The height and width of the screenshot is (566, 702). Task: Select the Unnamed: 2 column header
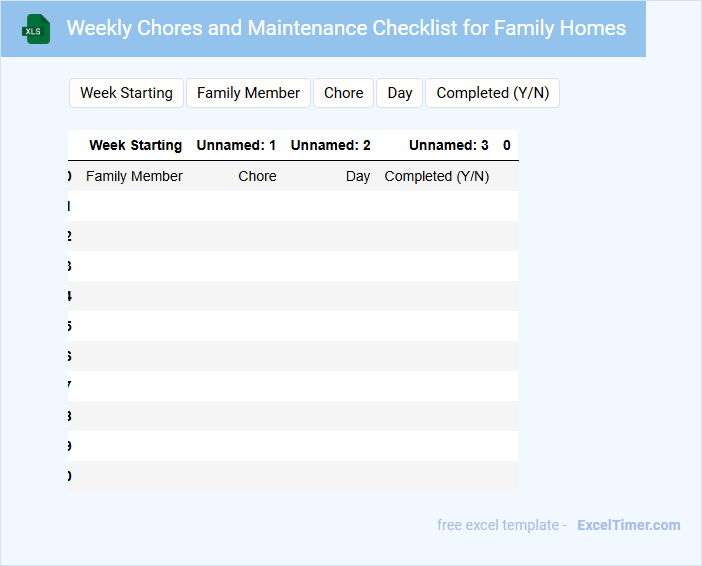click(330, 145)
